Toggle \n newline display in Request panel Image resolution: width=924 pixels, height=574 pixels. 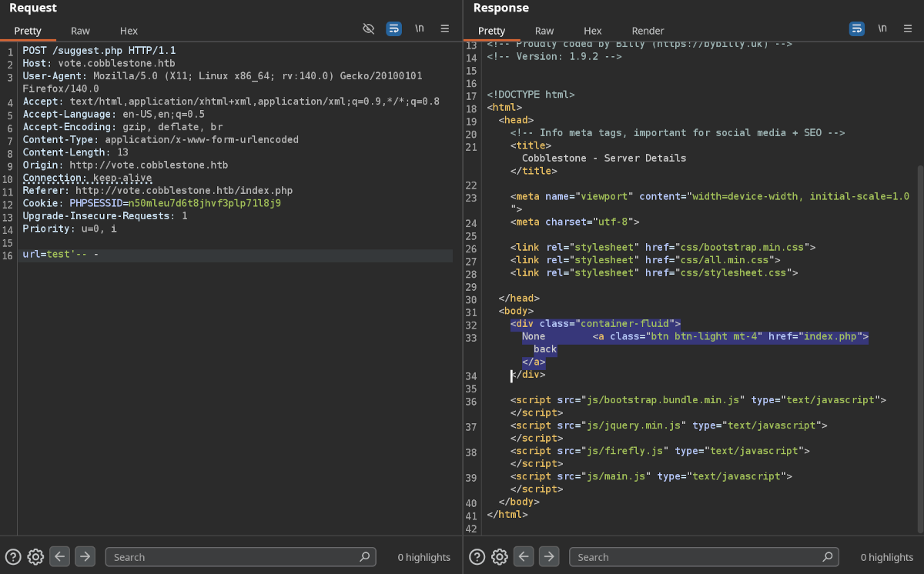pos(420,28)
